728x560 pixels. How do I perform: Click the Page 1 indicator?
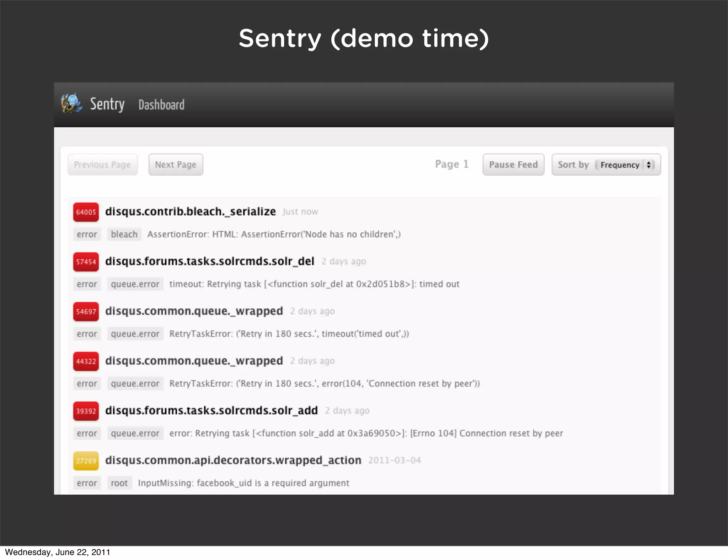click(452, 164)
